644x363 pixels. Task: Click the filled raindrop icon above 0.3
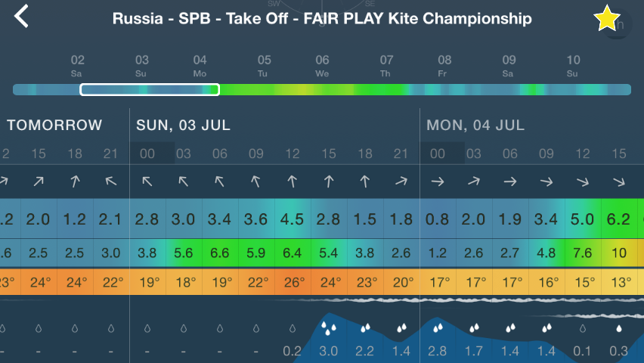(619, 328)
